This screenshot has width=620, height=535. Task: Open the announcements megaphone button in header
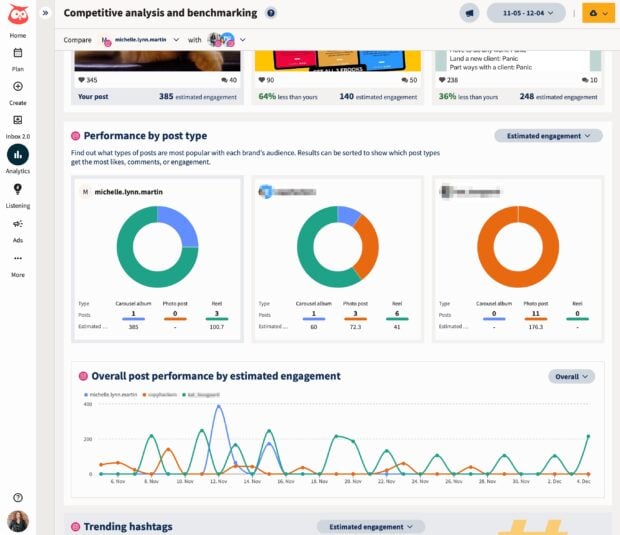click(467, 13)
